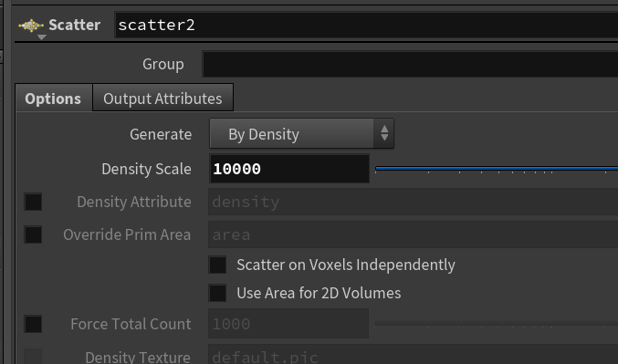Click the disabled area attribute field
This screenshot has width=618, height=364.
pos(413,234)
